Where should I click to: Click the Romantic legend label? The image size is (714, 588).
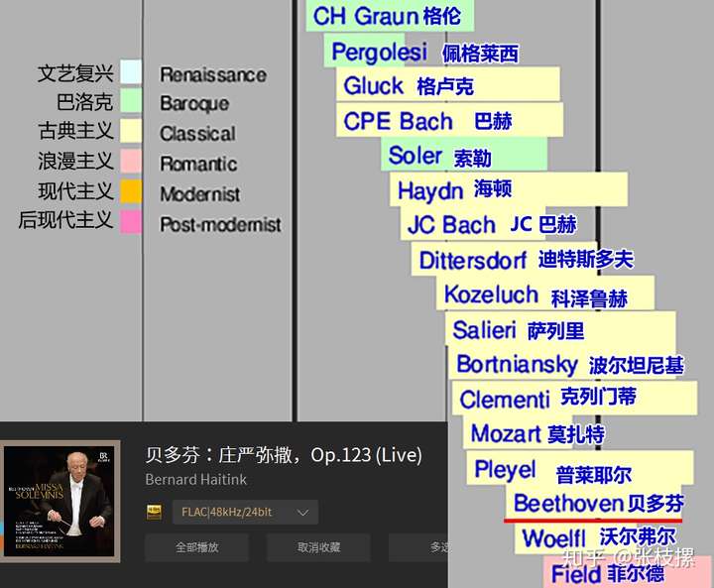click(x=198, y=164)
